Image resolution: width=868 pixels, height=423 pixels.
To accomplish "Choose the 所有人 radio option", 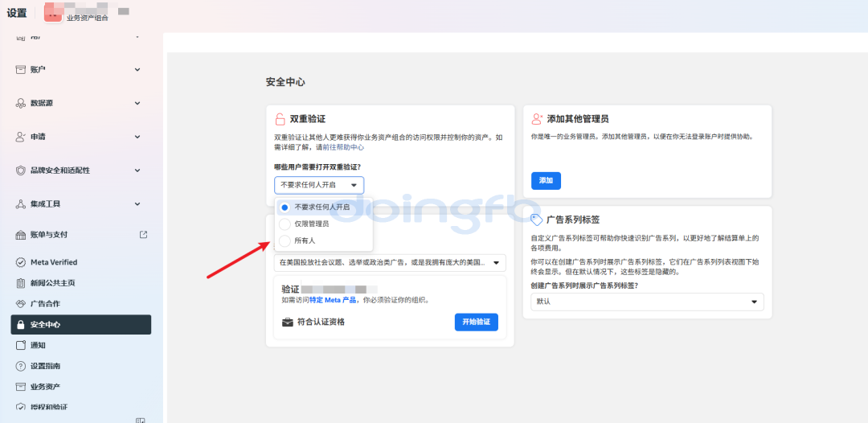I will (x=285, y=240).
